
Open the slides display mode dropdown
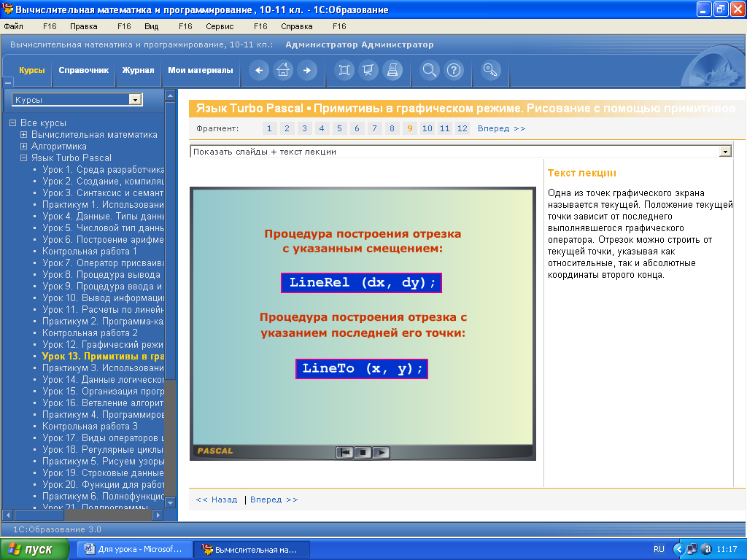(724, 152)
